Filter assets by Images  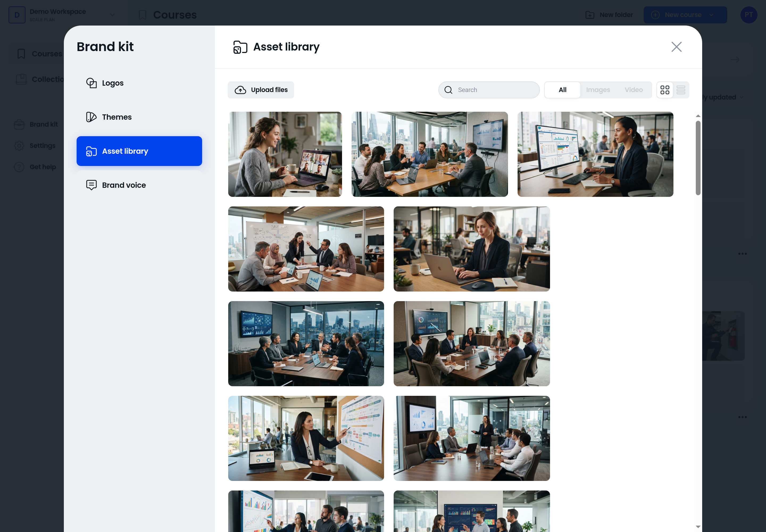(598, 90)
